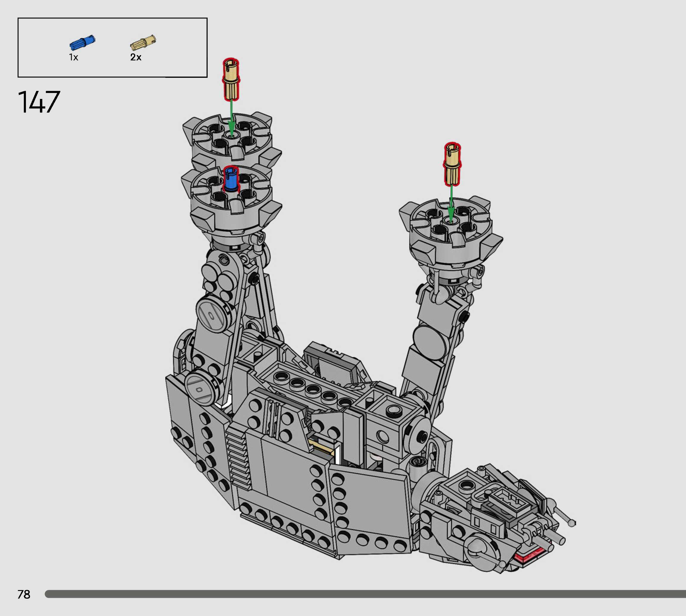686x616 pixels.
Task: Click the tan axle pin in parts box
Action: tap(143, 43)
